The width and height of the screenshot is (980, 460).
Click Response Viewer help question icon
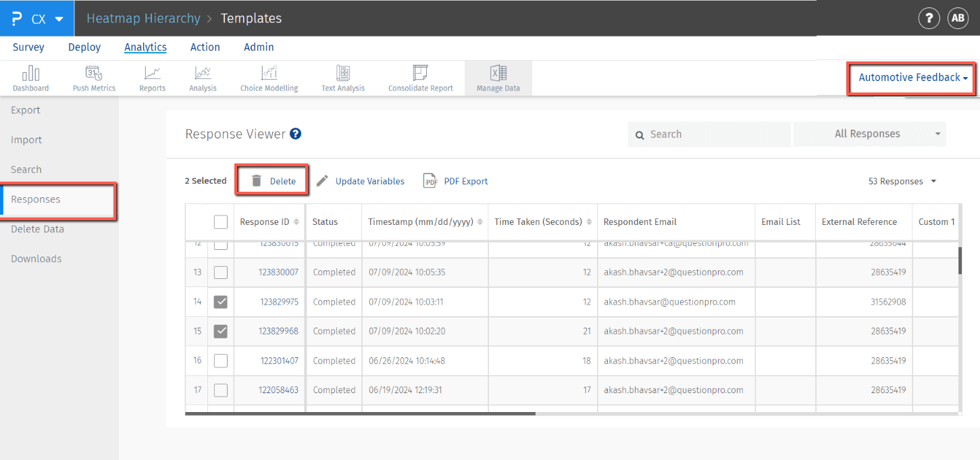295,134
